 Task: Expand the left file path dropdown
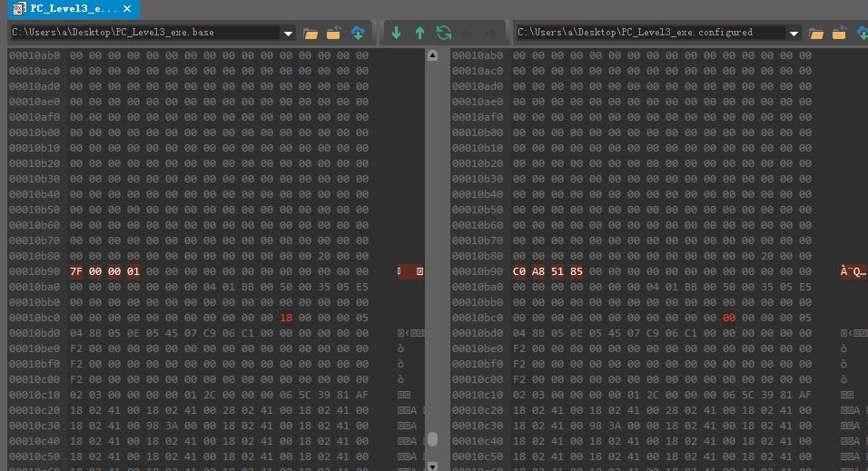pos(289,34)
